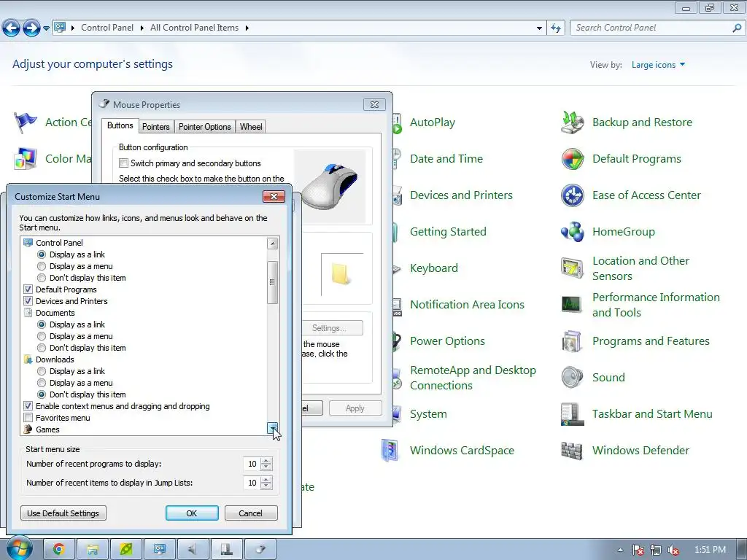Expand the chevron after All Control Panel Items

coord(247,28)
